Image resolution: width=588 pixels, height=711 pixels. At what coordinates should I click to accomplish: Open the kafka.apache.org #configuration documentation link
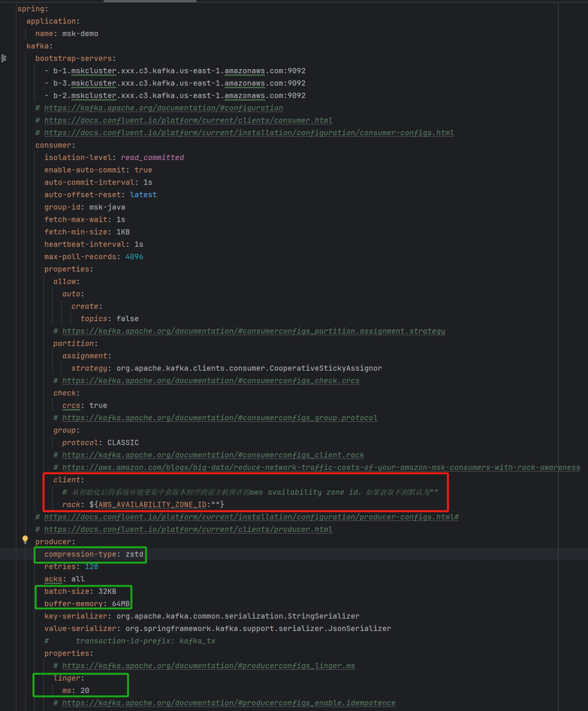click(163, 108)
